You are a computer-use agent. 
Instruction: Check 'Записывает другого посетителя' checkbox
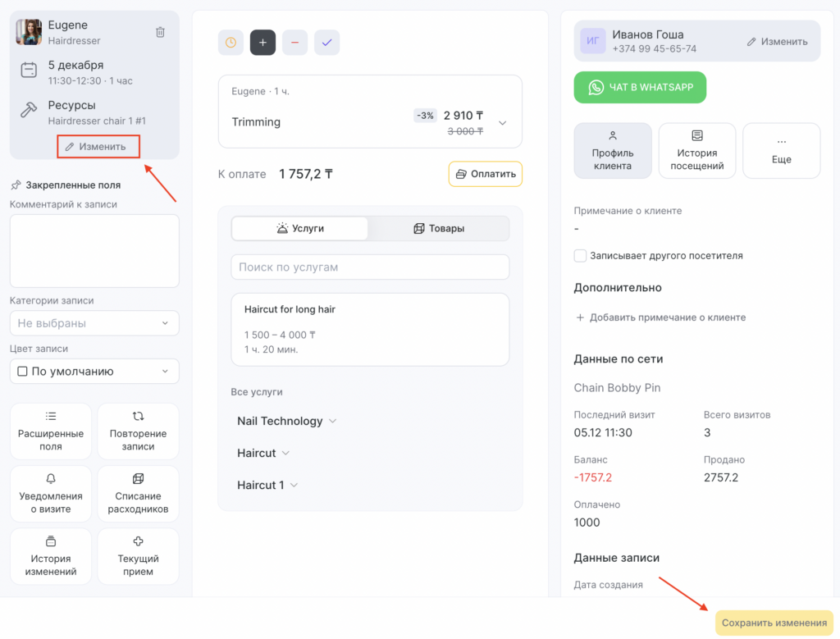pyautogui.click(x=581, y=256)
